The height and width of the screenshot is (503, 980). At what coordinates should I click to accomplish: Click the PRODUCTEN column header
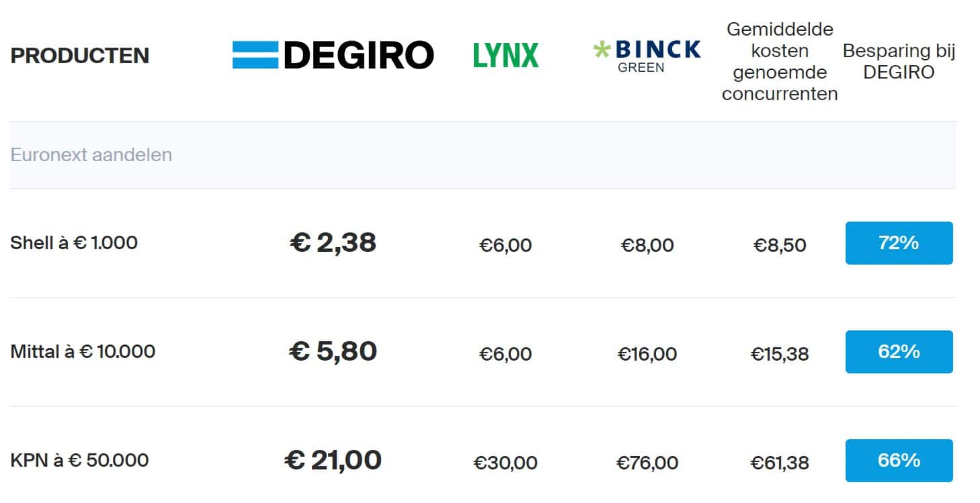click(80, 56)
